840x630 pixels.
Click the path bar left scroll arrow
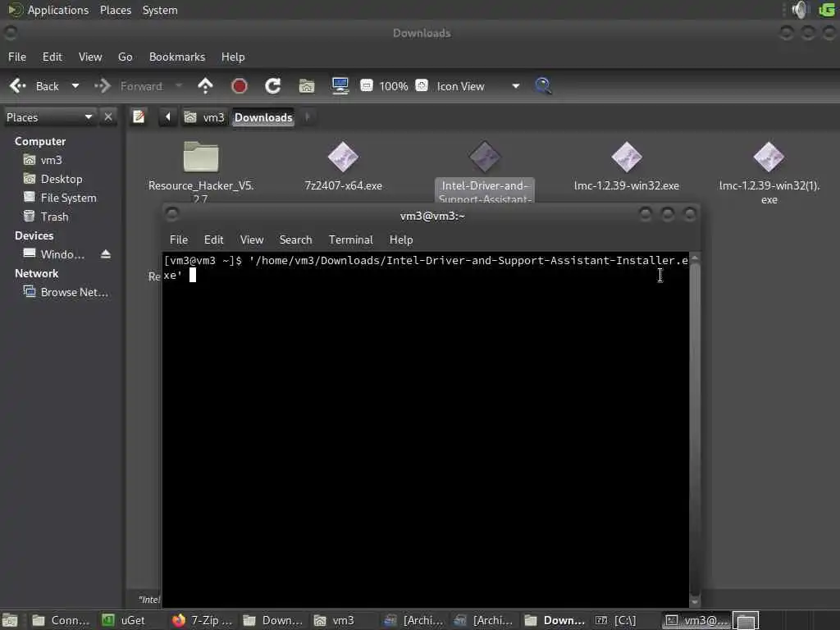pyautogui.click(x=167, y=116)
